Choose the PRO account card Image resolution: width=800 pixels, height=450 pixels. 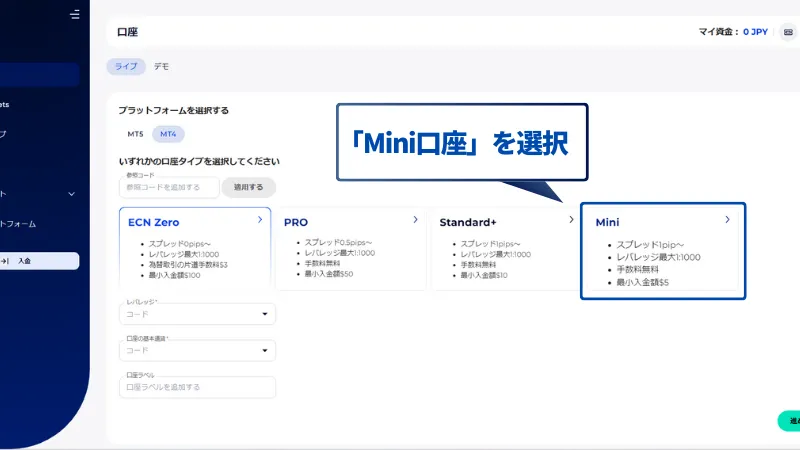[x=351, y=248]
